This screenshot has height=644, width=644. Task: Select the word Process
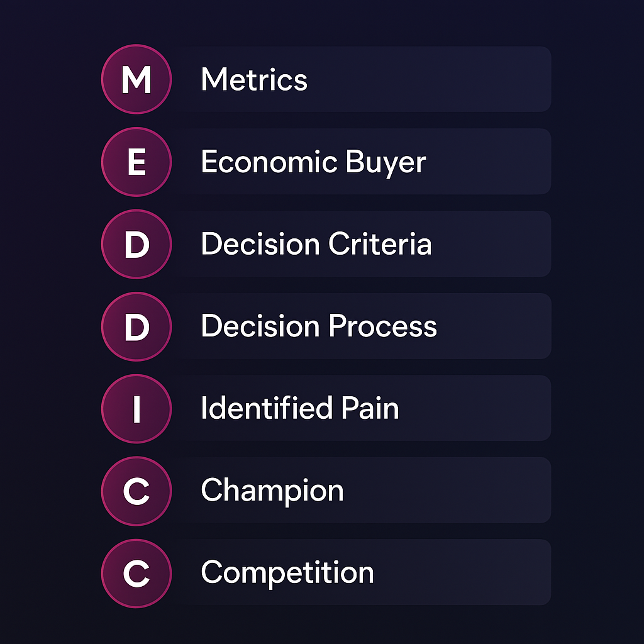click(x=383, y=326)
